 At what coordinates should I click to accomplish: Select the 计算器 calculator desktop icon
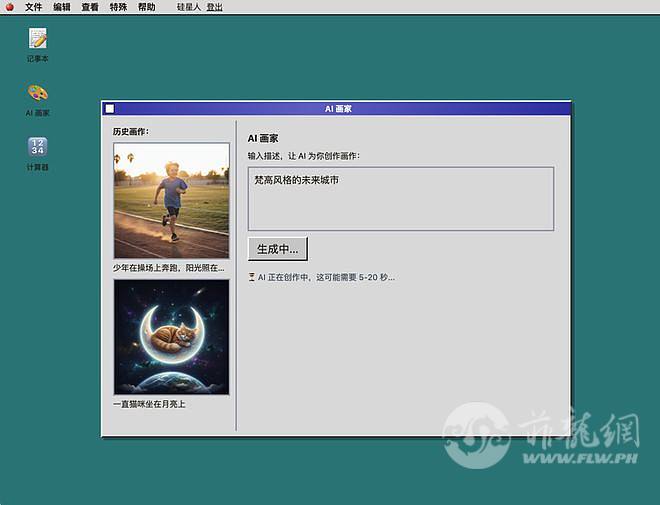point(38,148)
